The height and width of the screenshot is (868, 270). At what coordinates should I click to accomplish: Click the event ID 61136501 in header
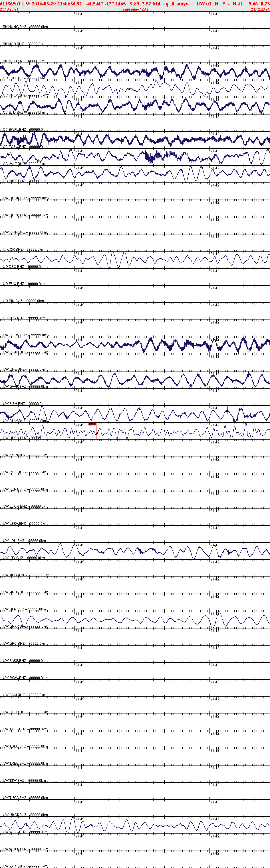[x=11, y=4]
